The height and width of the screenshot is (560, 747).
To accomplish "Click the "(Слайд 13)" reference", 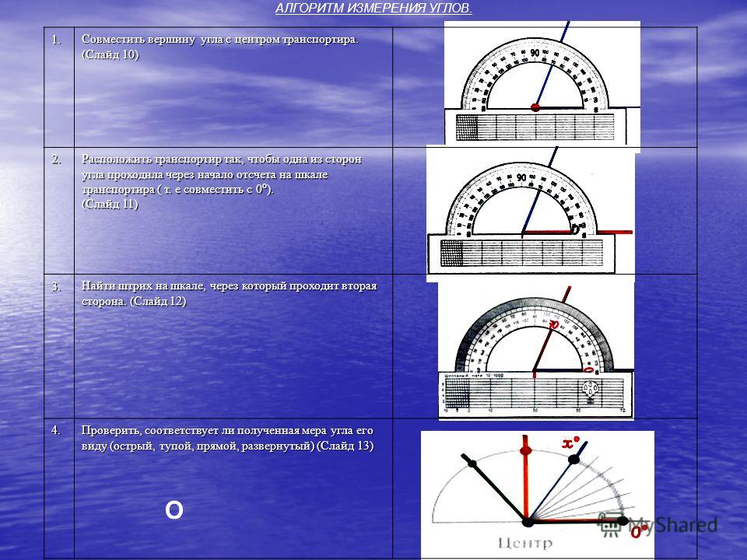I will pyautogui.click(x=345, y=446).
